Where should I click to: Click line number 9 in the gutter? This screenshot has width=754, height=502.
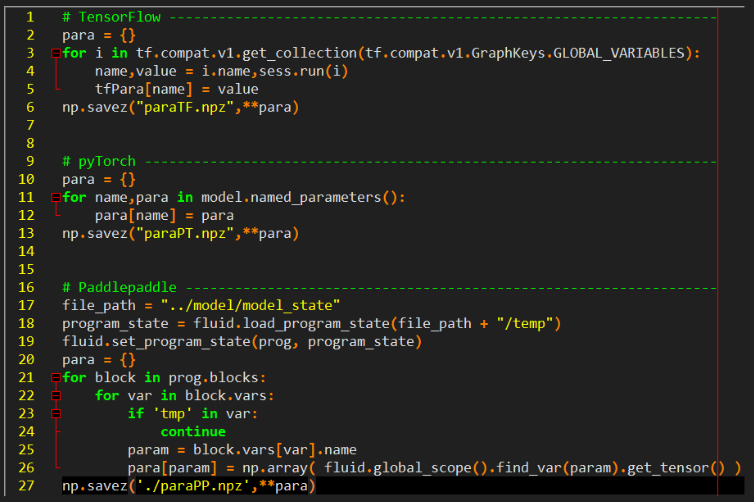pyautogui.click(x=30, y=162)
